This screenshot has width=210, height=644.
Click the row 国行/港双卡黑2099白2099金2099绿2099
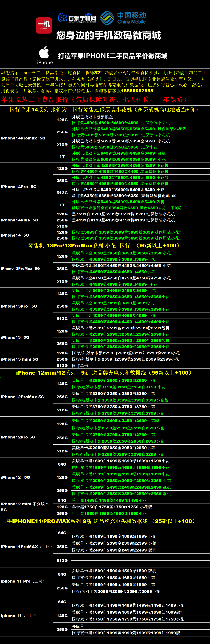pos(140,591)
